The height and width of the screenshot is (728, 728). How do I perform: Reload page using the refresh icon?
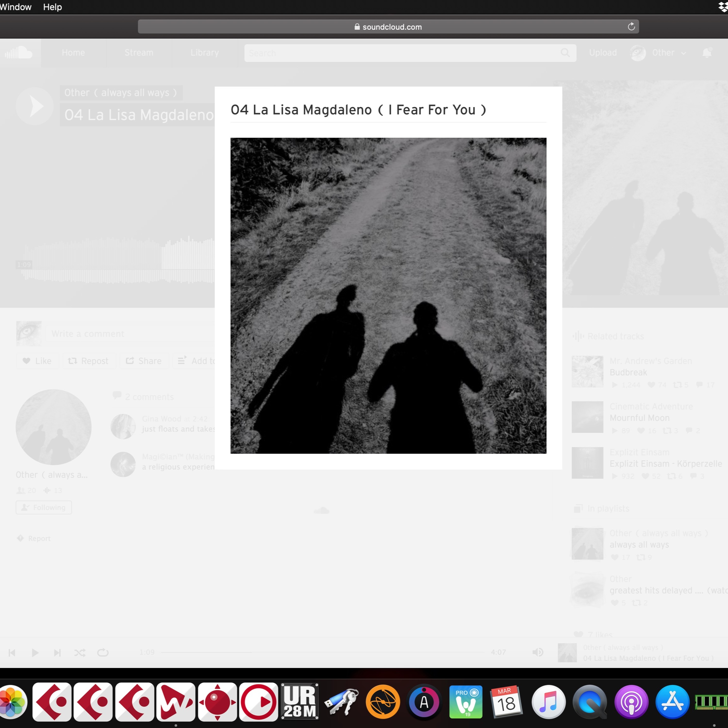pos(631,26)
